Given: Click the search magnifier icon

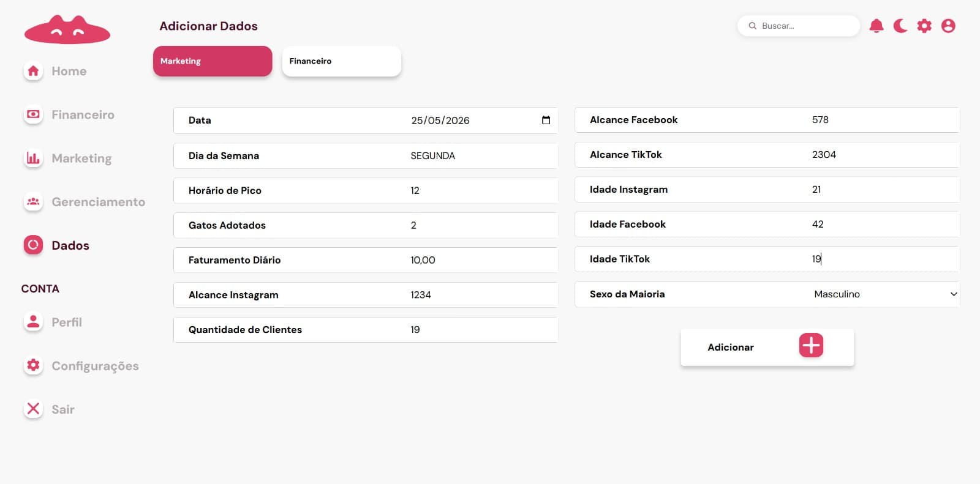Looking at the screenshot, I should pos(753,26).
